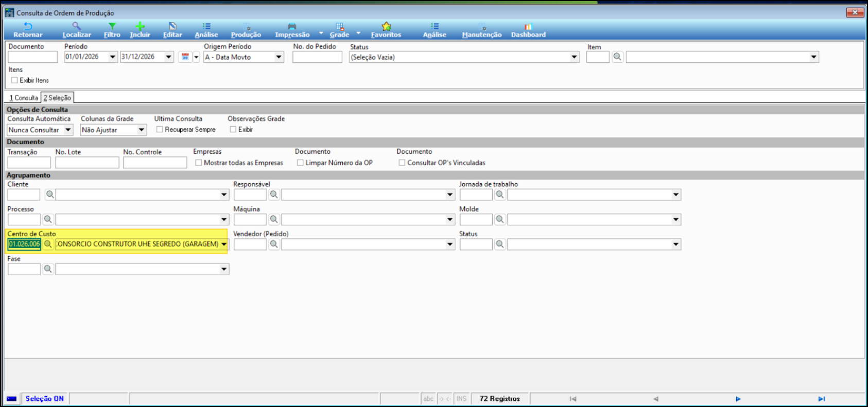868x407 pixels.
Task: Open the calendar icon beside period dates
Action: click(x=185, y=57)
